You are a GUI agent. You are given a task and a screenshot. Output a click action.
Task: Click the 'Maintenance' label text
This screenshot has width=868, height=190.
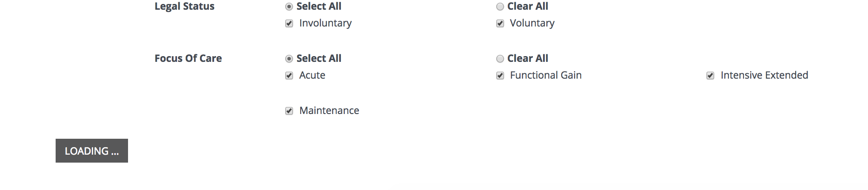pos(329,110)
